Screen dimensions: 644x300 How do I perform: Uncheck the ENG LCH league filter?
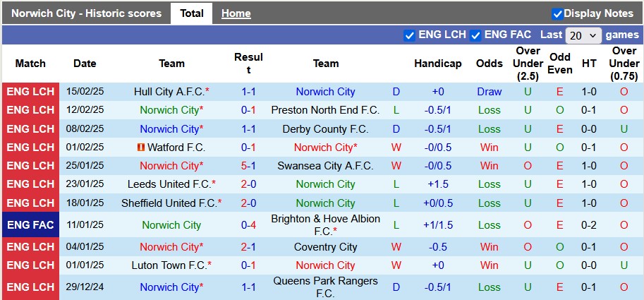coord(409,35)
